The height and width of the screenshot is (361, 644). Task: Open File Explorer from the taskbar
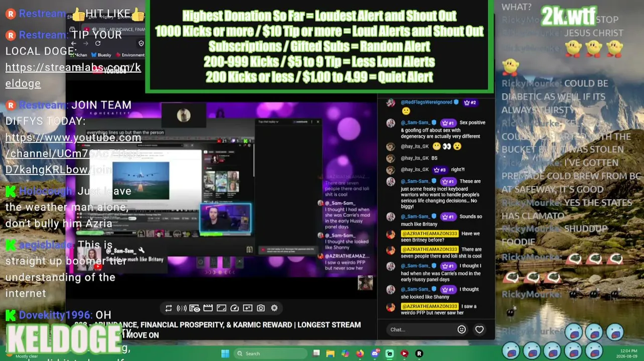[x=330, y=353]
